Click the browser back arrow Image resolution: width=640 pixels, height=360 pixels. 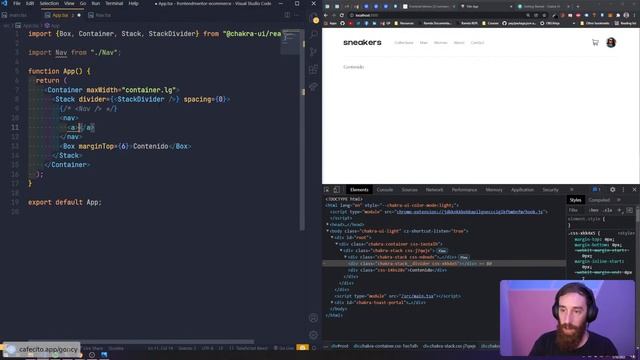tap(326, 15)
